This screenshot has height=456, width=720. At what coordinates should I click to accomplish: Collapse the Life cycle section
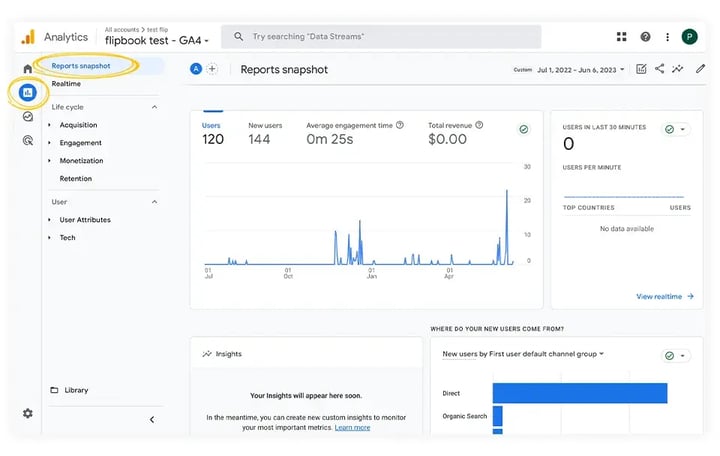coord(154,107)
